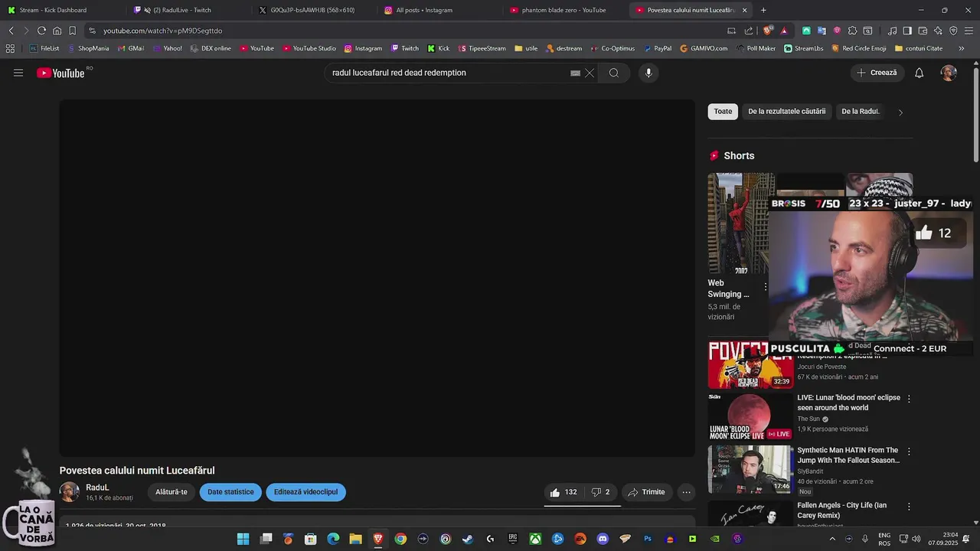Image resolution: width=980 pixels, height=551 pixels.
Task: Open Epic Games Launcher on the taskbar
Action: pos(513,539)
